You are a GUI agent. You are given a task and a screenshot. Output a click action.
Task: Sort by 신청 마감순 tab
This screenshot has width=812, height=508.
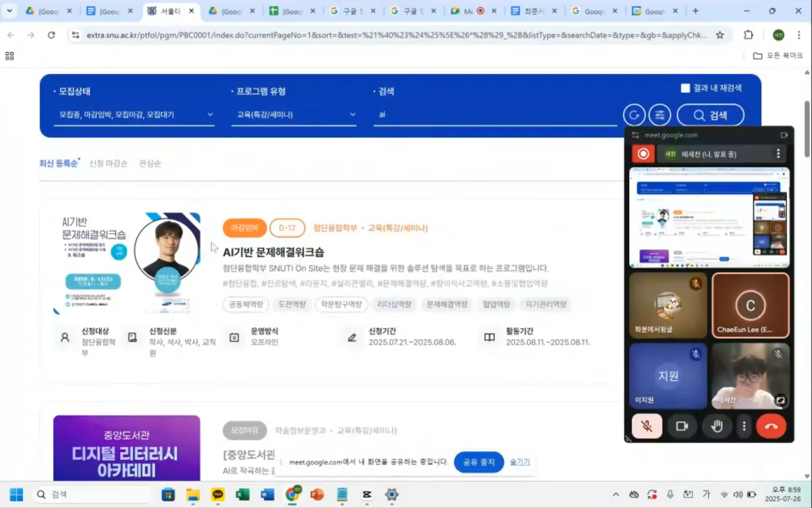click(108, 163)
